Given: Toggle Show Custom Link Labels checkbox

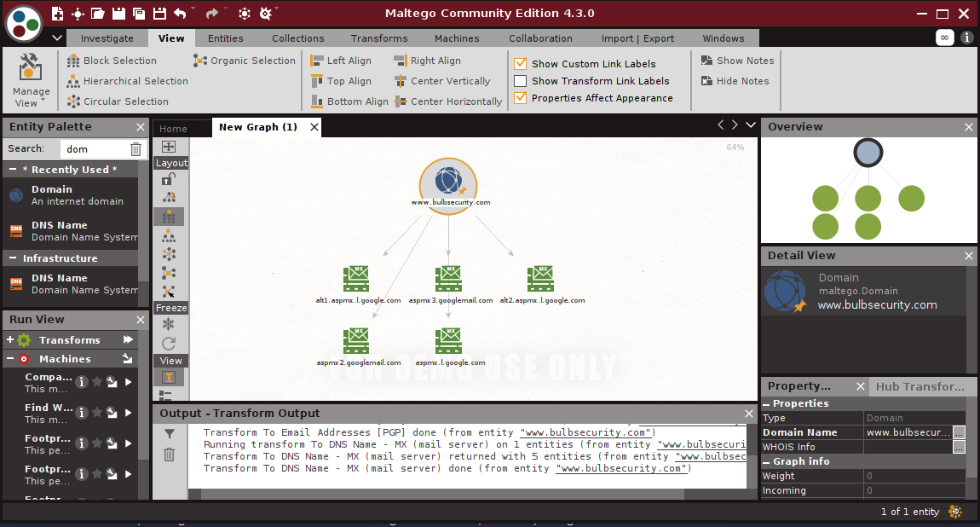Looking at the screenshot, I should [x=520, y=64].
